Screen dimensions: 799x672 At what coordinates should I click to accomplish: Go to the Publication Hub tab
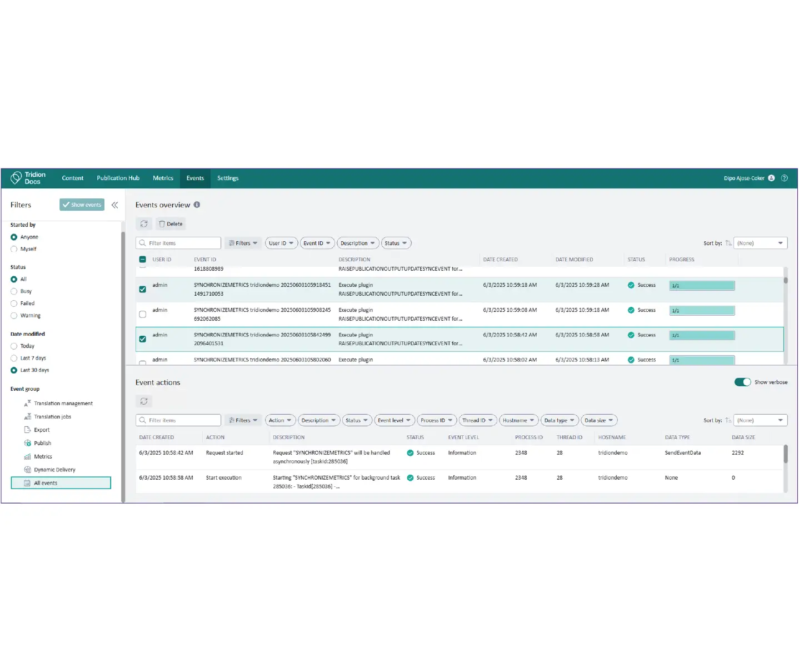[x=118, y=178]
